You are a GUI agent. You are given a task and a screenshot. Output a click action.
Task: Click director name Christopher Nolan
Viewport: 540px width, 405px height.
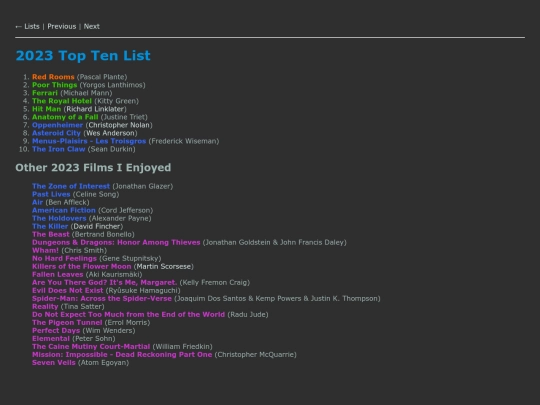(x=119, y=125)
